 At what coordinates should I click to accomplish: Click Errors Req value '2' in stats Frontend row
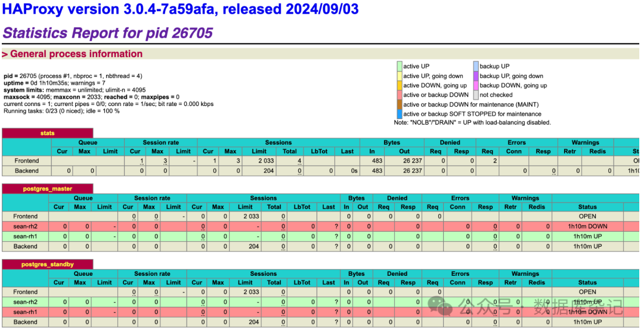[x=495, y=161]
